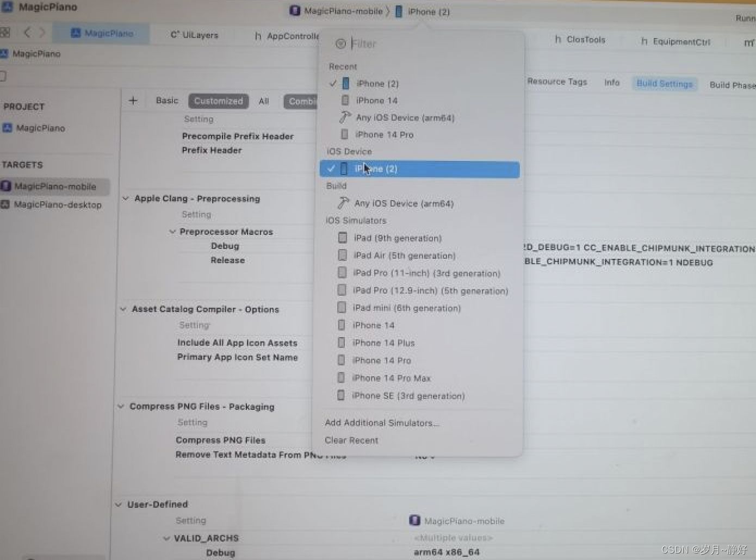Click the iPhone SE (3rd generation) device icon

pos(340,395)
